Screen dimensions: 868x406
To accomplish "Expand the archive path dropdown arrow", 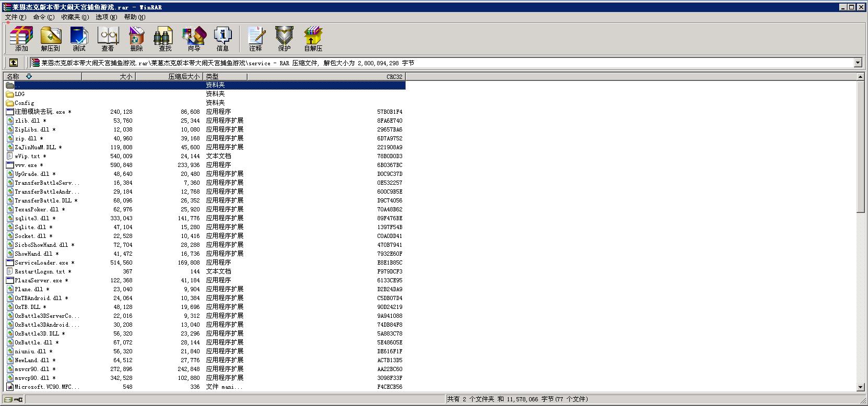I will coord(858,63).
